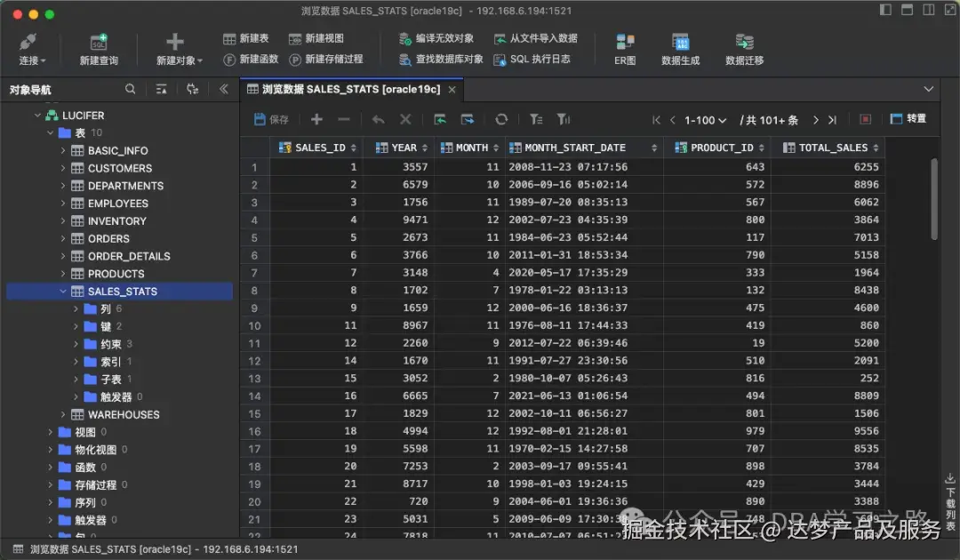Viewport: 960px width, 560px height.
Task: Refresh the SALES_STATS data grid
Action: pos(501,119)
